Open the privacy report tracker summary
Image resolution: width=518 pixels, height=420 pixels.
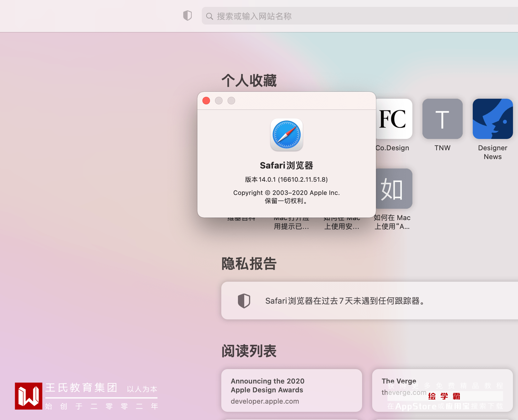point(370,301)
